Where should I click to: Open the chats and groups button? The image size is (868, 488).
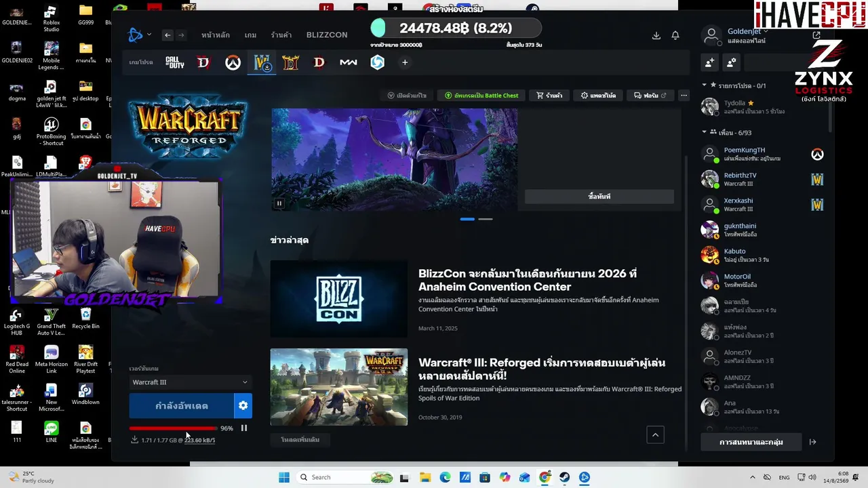[x=751, y=443]
